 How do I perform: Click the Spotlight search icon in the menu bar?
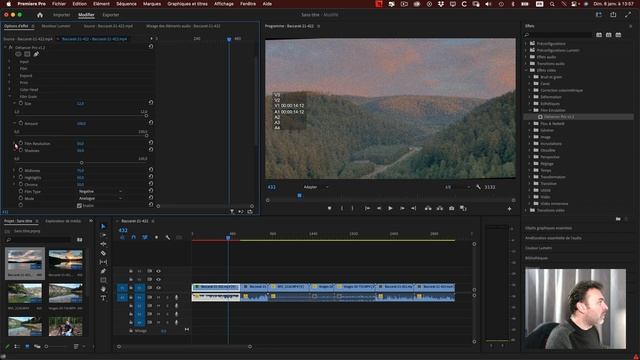click(x=552, y=4)
